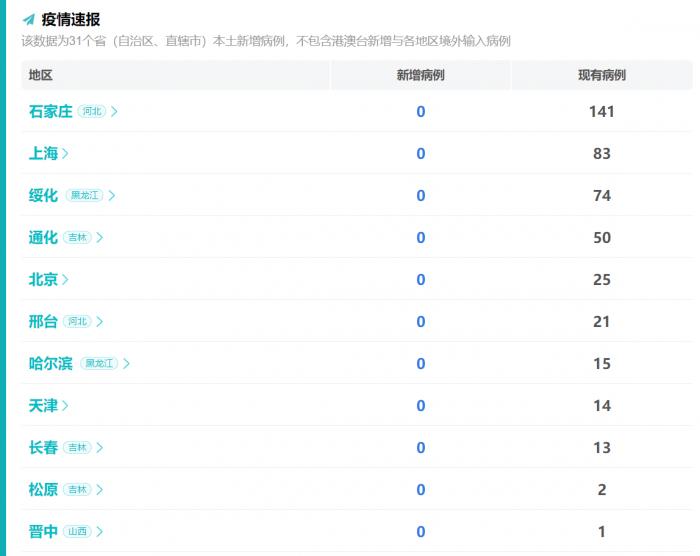
Task: Expand the chevron next to 晋中
Action: (100, 531)
